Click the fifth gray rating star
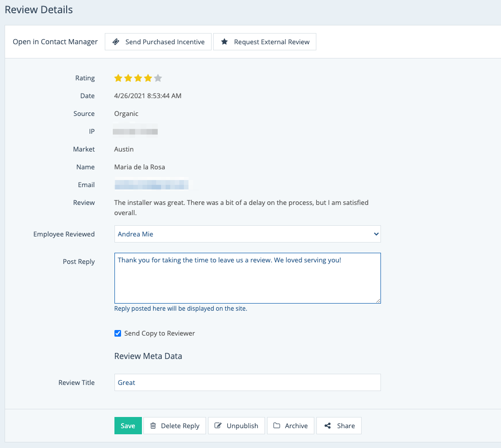Screen dimensions: 501x448 pos(158,78)
